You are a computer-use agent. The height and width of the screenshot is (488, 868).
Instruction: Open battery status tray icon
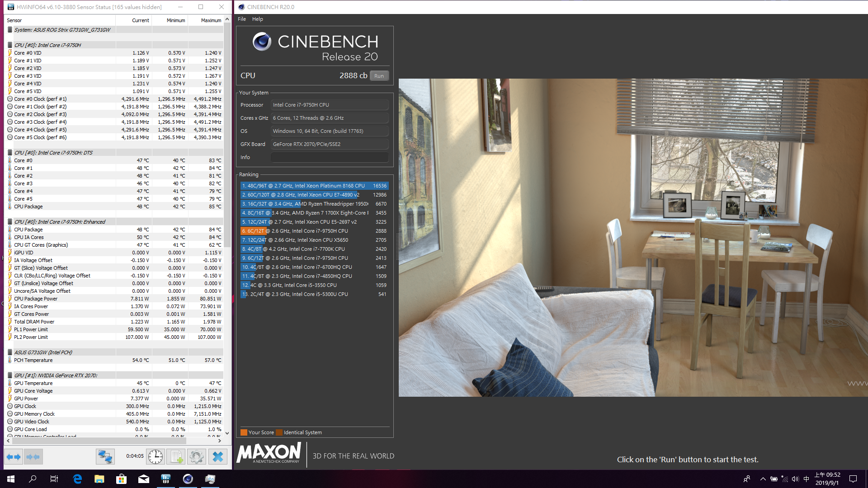point(774,479)
